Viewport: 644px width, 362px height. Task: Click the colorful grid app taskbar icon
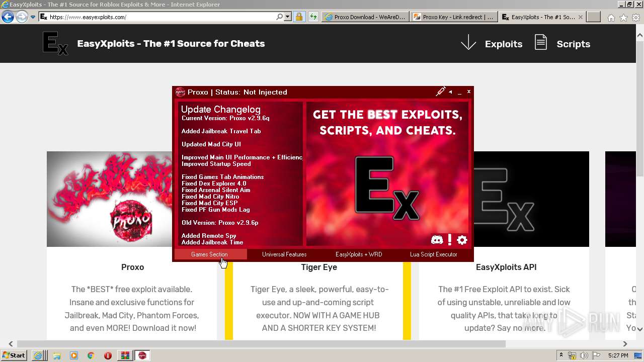coord(125,355)
